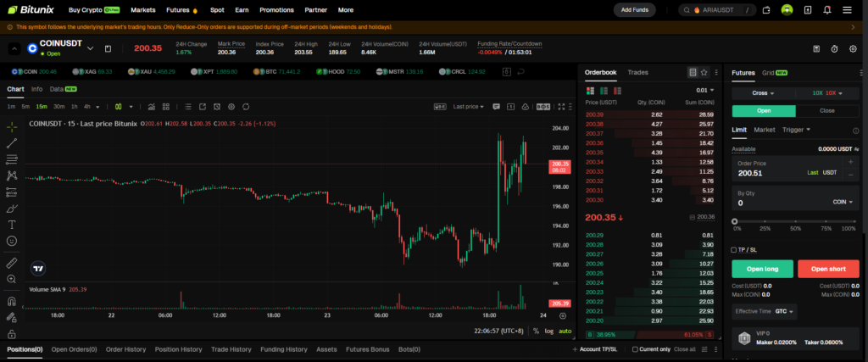Open the Cross margin mode dropdown
This screenshot has height=362, width=868.
(x=763, y=93)
